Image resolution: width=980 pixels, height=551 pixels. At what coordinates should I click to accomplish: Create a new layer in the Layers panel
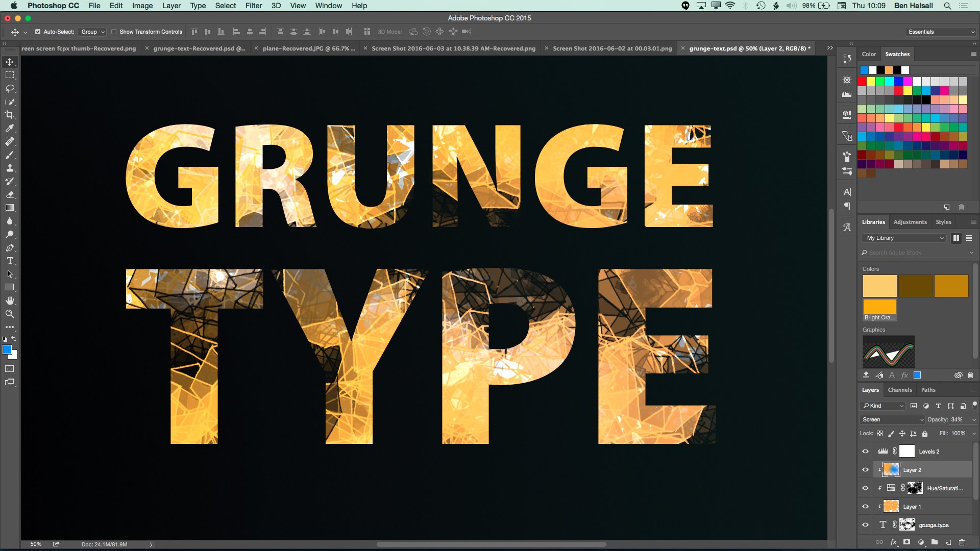[x=948, y=542]
